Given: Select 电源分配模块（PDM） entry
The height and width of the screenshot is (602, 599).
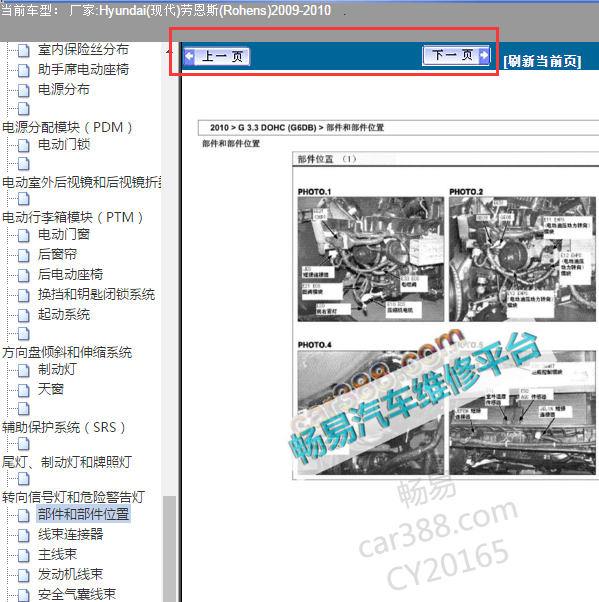Looking at the screenshot, I should 68,127.
